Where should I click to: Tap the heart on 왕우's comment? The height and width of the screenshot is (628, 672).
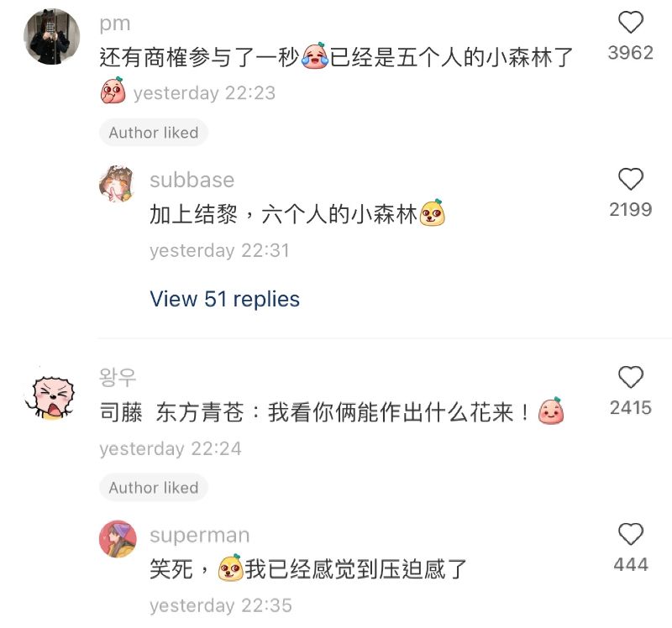point(631,377)
